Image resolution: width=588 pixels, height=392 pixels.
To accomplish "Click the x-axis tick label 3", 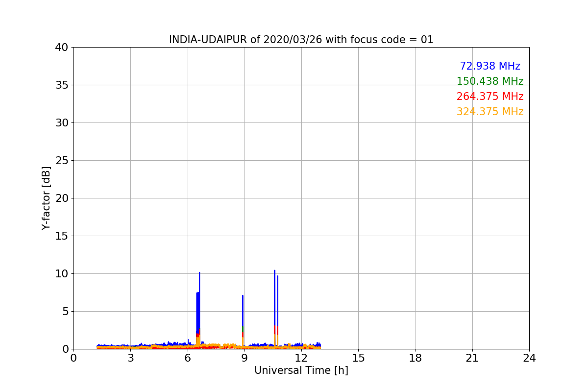I will tap(130, 358).
